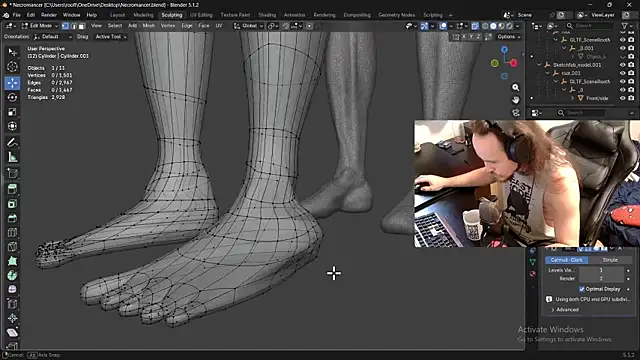Add a new workspace with plus button
The image size is (640, 360).
pyautogui.click(x=451, y=15)
